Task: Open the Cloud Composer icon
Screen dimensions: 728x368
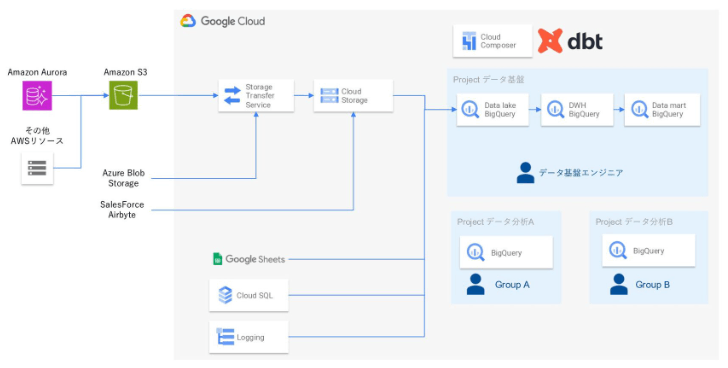Action: [469, 41]
